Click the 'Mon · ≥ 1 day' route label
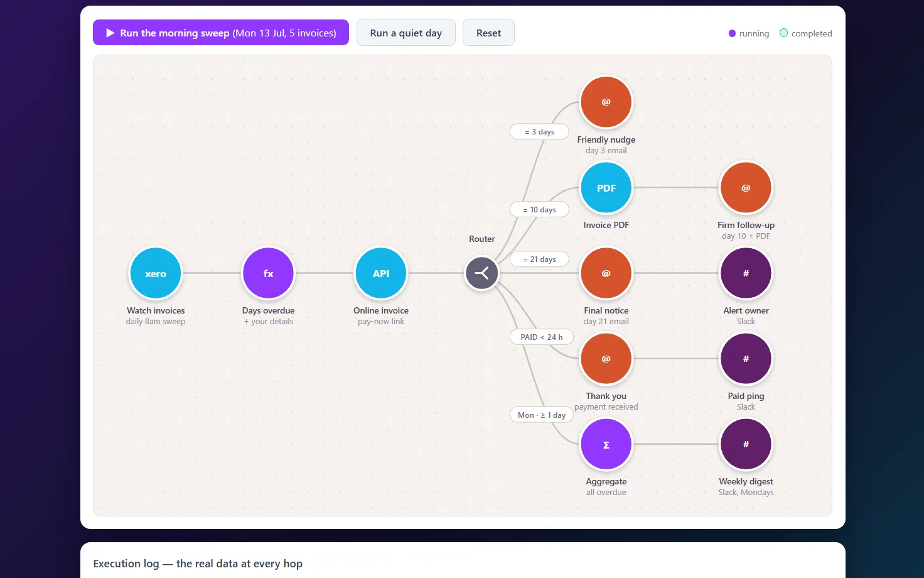Viewport: 924px width, 578px height. pos(542,415)
